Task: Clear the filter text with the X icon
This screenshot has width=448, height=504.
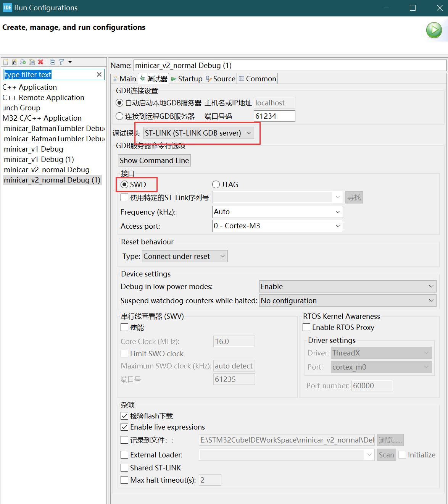Action: click(99, 74)
